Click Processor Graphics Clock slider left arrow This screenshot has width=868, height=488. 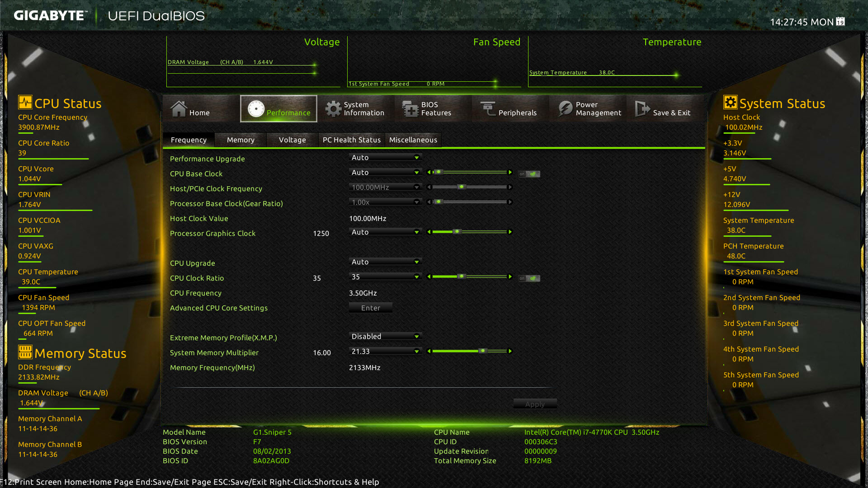pos(429,232)
